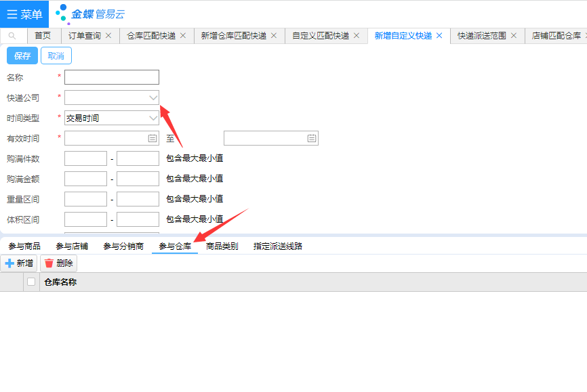Image resolution: width=587 pixels, height=392 pixels.
Task: Close the 快递派送范围 tab
Action: [x=514, y=36]
